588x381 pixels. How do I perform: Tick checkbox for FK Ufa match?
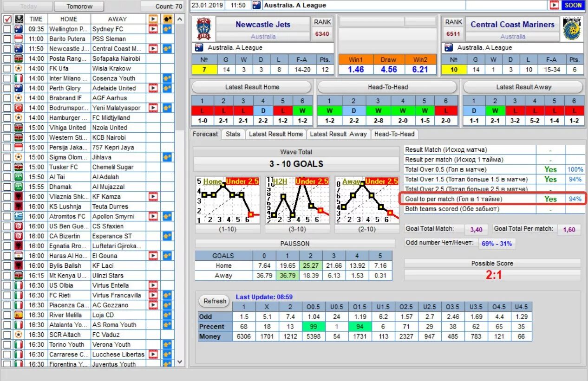pos(7,68)
